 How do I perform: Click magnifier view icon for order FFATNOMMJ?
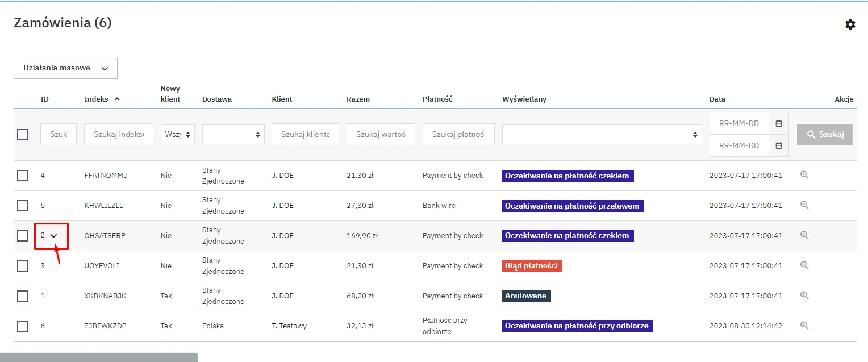coord(804,175)
